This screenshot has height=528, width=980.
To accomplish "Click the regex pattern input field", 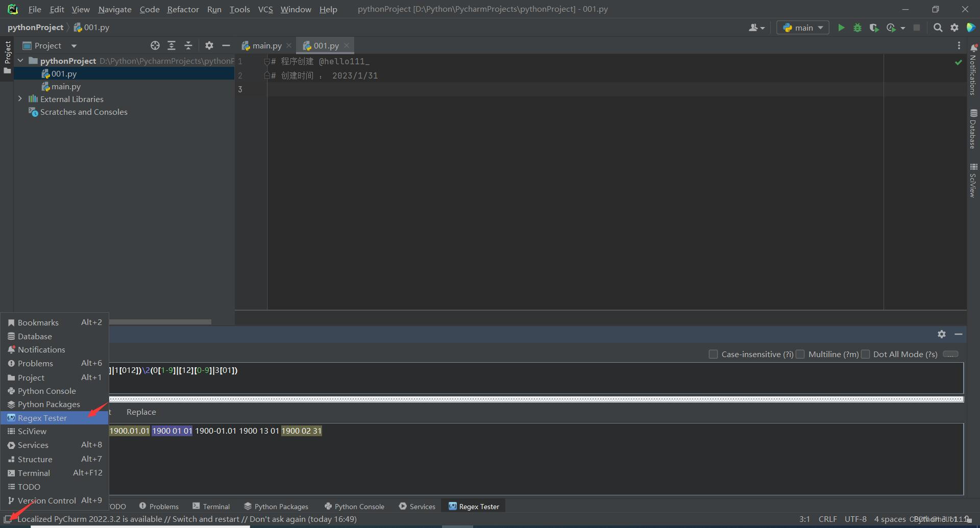I will click(536, 378).
